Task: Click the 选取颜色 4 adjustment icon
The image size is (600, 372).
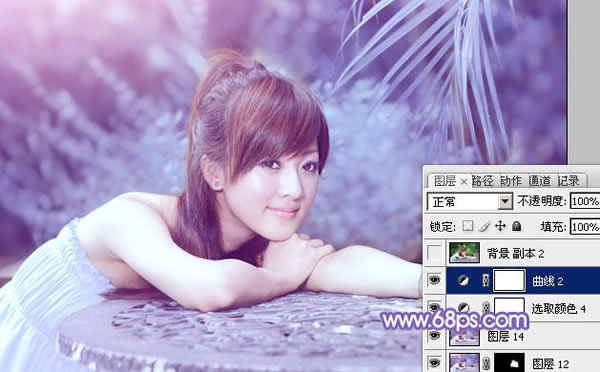Action: (463, 307)
